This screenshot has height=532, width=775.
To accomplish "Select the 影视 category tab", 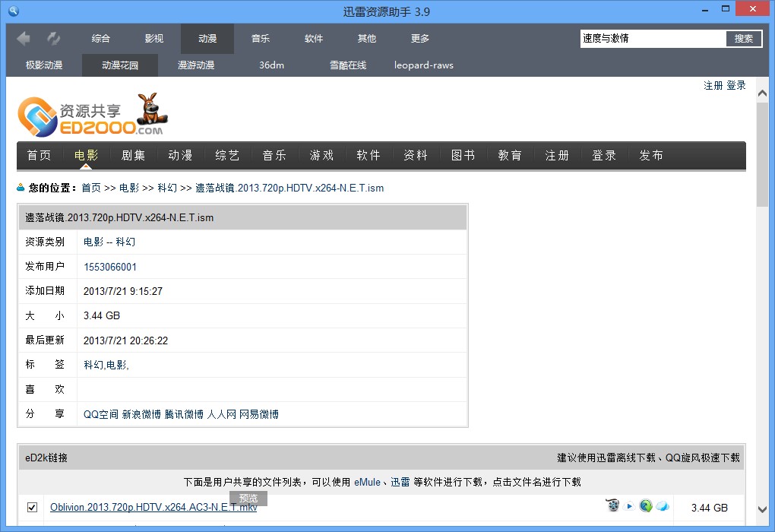I will [154, 39].
